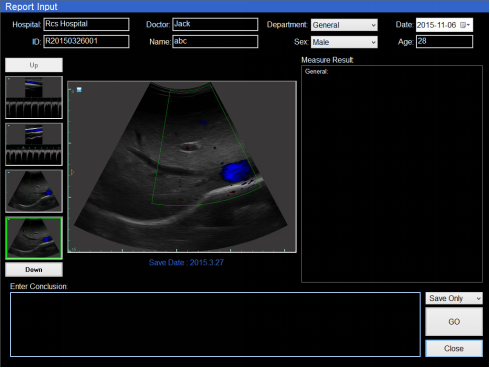The height and width of the screenshot is (368, 490).
Task: Click the yellow depth marker arrow
Action: coord(72,172)
